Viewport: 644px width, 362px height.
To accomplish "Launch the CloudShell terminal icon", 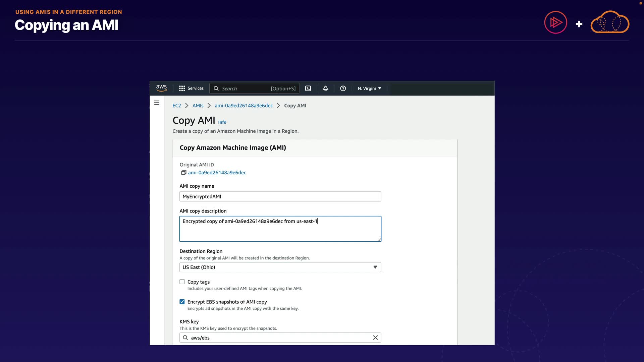I will tap(308, 88).
